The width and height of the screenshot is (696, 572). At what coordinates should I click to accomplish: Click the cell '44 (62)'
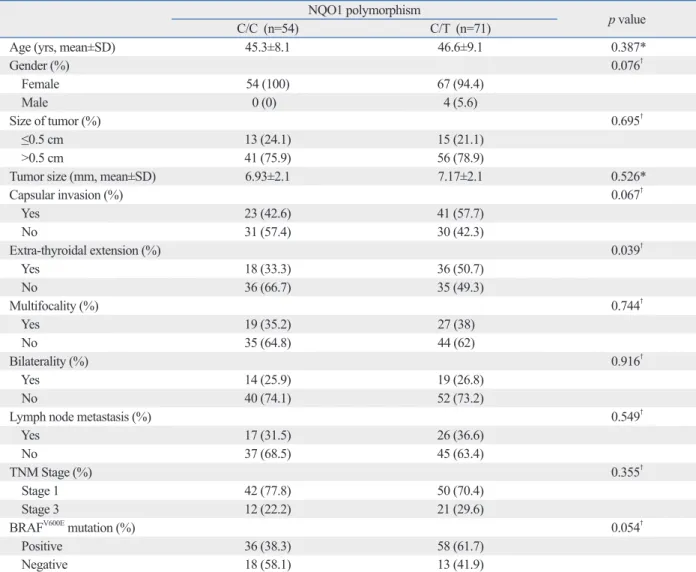[456, 343]
